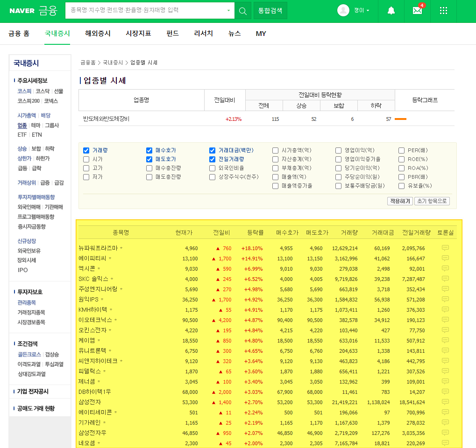Open 상한가 link in sidebar
Screen dimensions: 476x448
[24, 159]
